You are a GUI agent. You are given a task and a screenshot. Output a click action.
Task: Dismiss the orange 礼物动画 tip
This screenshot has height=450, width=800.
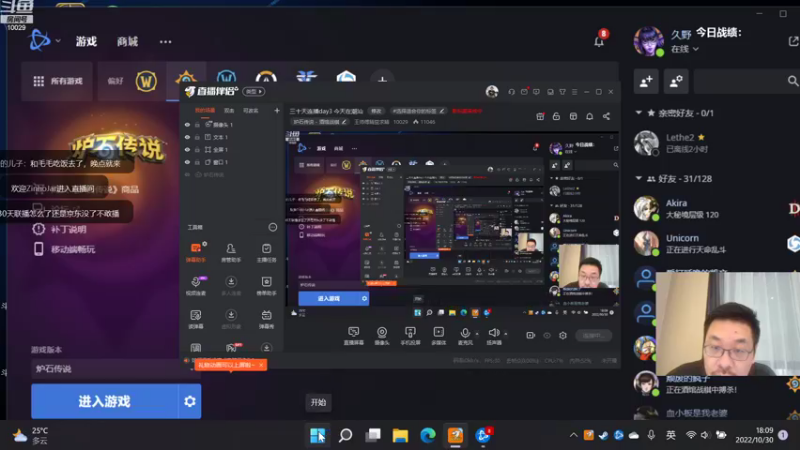pyautogui.click(x=261, y=365)
